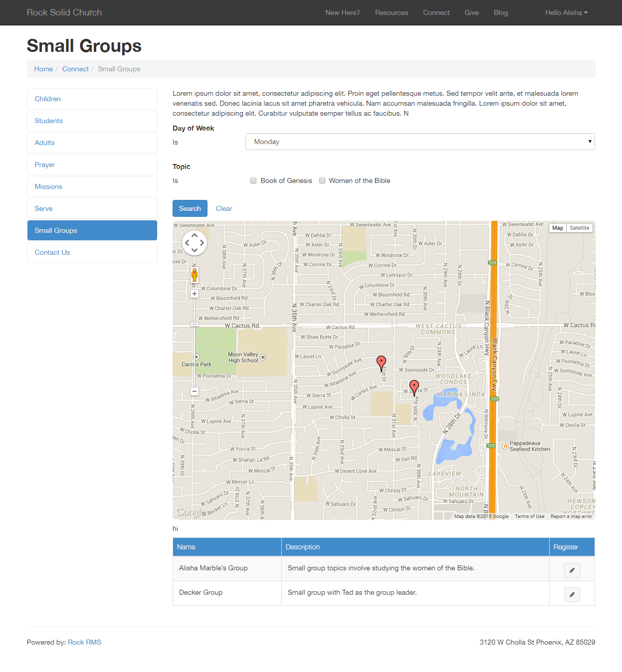Select Prayer in the sidebar
Viewport: 622px width, 672px height.
point(92,165)
